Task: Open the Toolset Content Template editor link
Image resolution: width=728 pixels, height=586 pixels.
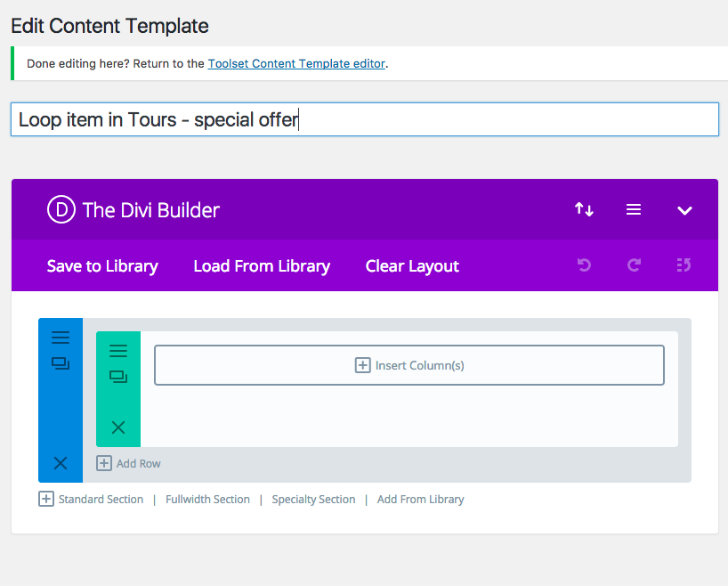Action: (296, 63)
